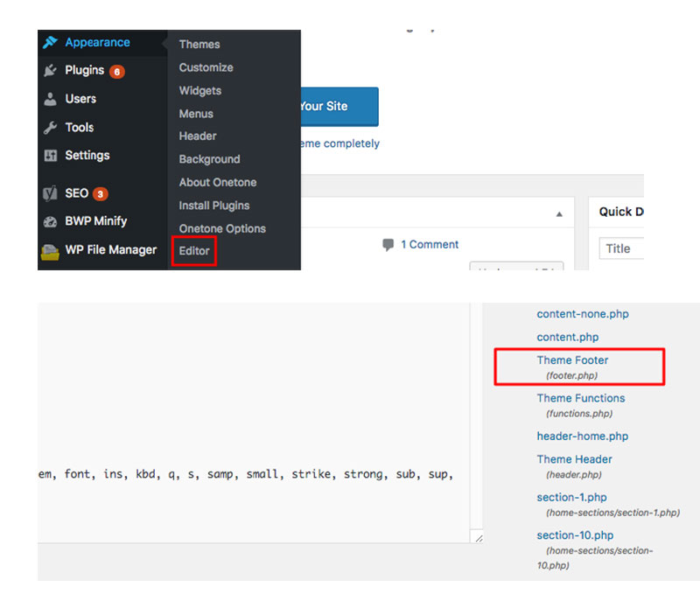Click the Settings sliders icon
Screen dimensions: 700x615
51,156
